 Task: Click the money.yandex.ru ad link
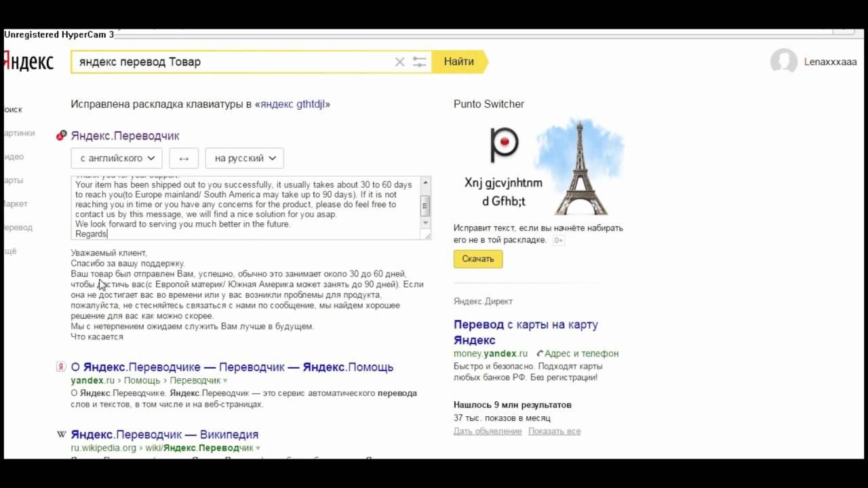pos(490,353)
